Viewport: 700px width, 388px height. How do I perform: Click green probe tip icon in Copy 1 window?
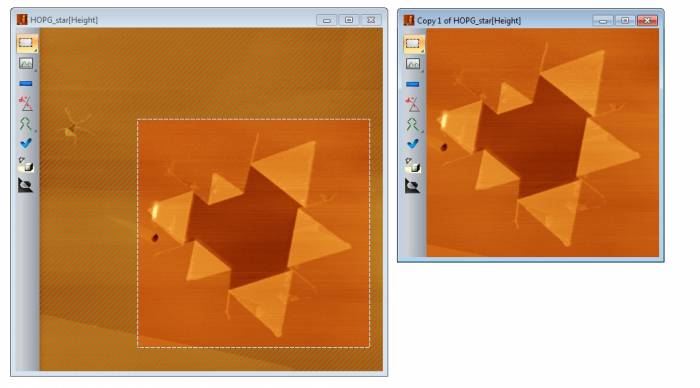(x=412, y=125)
